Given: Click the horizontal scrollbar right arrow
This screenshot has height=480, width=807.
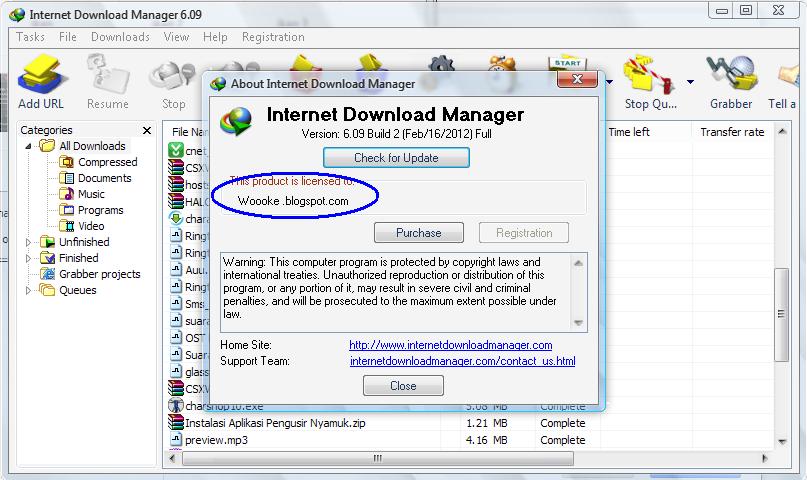Looking at the screenshot, I should pos(765,458).
